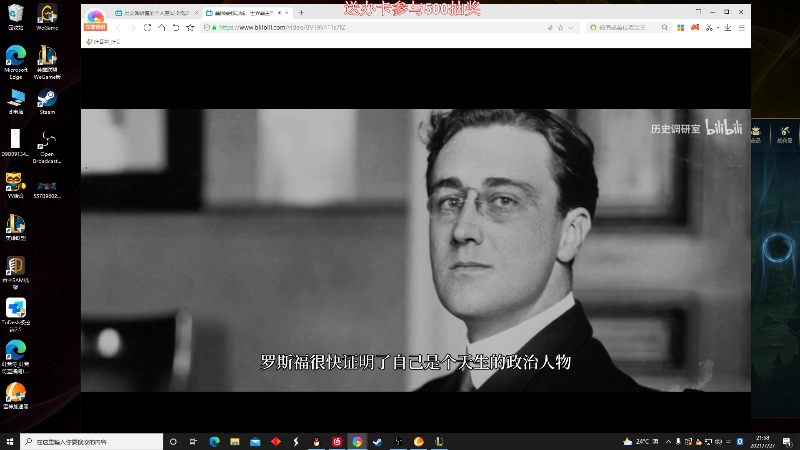Click the favorites star in browser toolbar
The width and height of the screenshot is (800, 450).
190,28
